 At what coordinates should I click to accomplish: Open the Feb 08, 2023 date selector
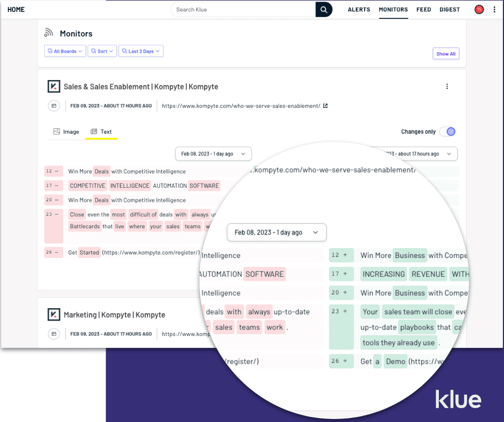(x=213, y=154)
